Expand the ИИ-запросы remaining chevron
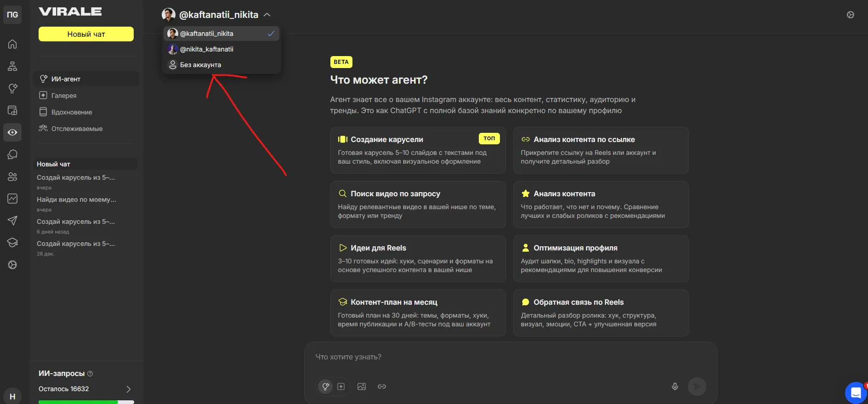The height and width of the screenshot is (404, 868). point(129,389)
